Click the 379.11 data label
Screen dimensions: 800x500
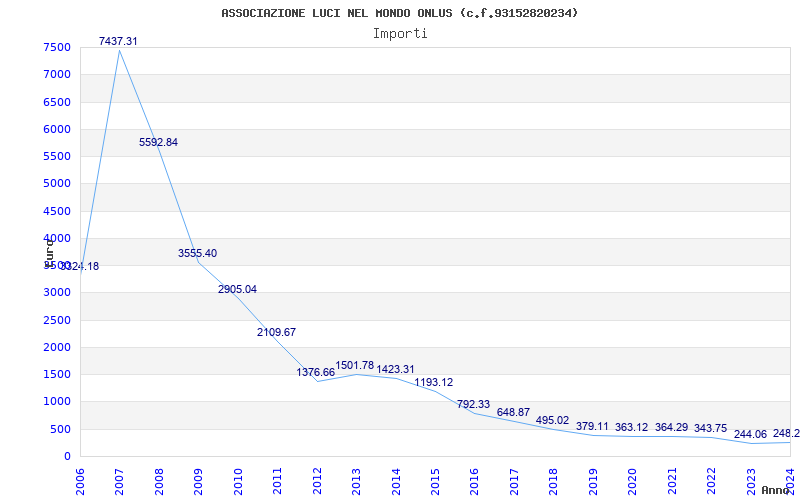tap(592, 426)
